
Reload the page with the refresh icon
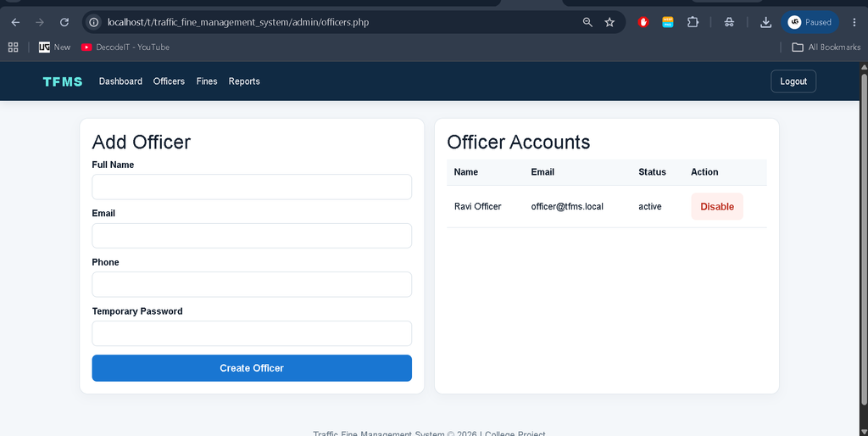(x=64, y=22)
